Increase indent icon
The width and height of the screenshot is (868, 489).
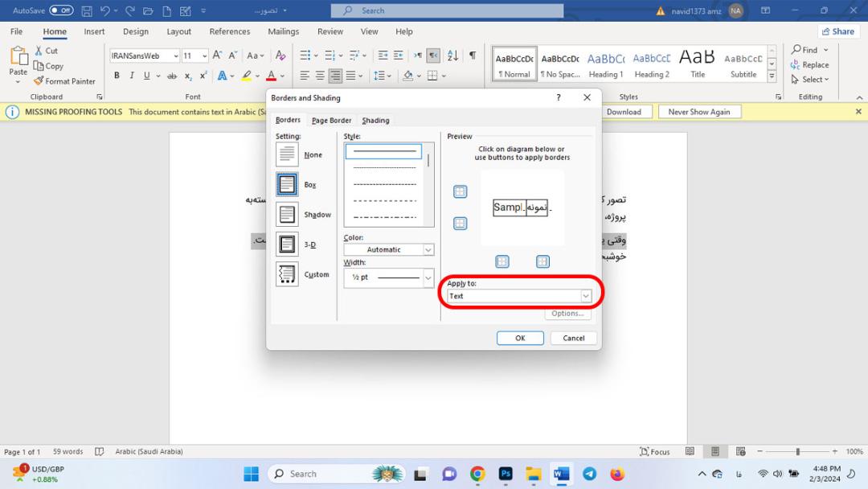click(399, 55)
